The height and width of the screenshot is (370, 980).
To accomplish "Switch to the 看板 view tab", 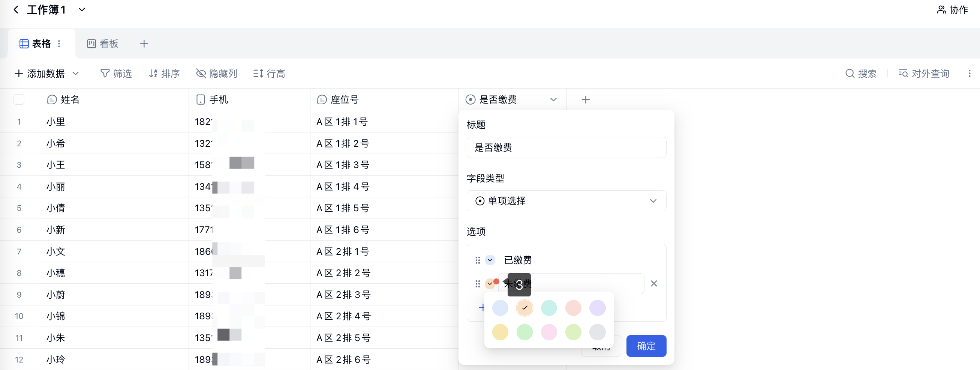I will pos(103,44).
